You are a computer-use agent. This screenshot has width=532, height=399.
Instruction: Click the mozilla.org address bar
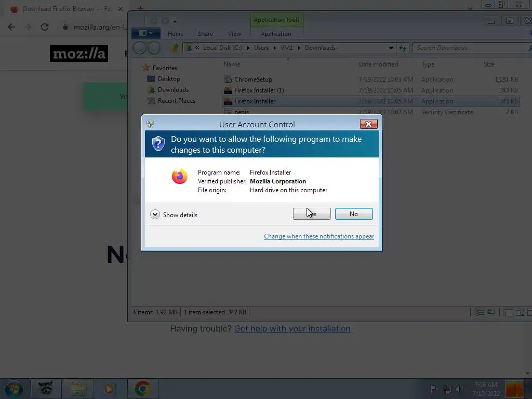pos(100,27)
